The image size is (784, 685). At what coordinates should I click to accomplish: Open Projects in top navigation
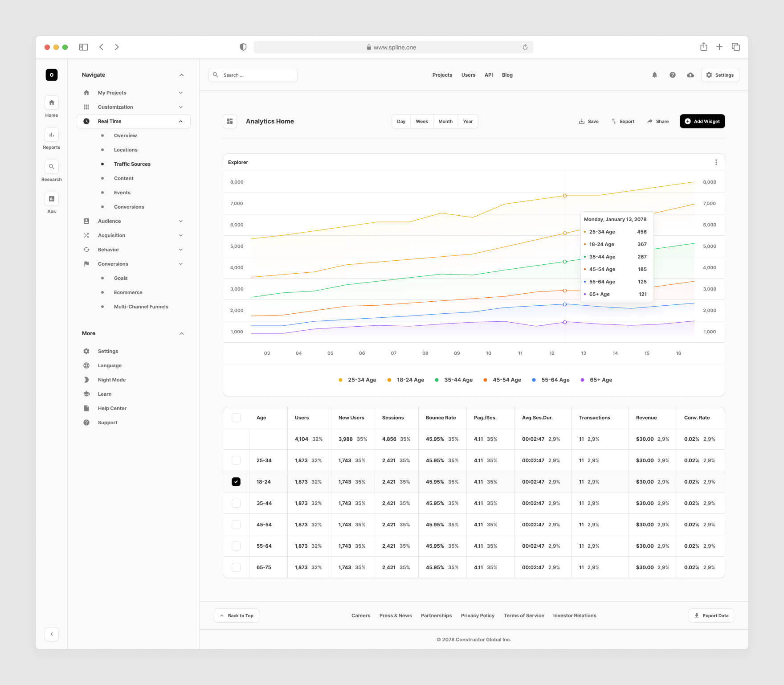[442, 75]
